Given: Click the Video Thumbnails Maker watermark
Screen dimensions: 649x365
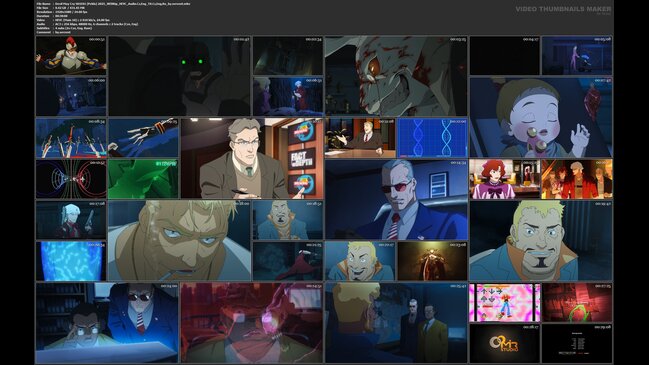Looking at the screenshot, I should (563, 9).
